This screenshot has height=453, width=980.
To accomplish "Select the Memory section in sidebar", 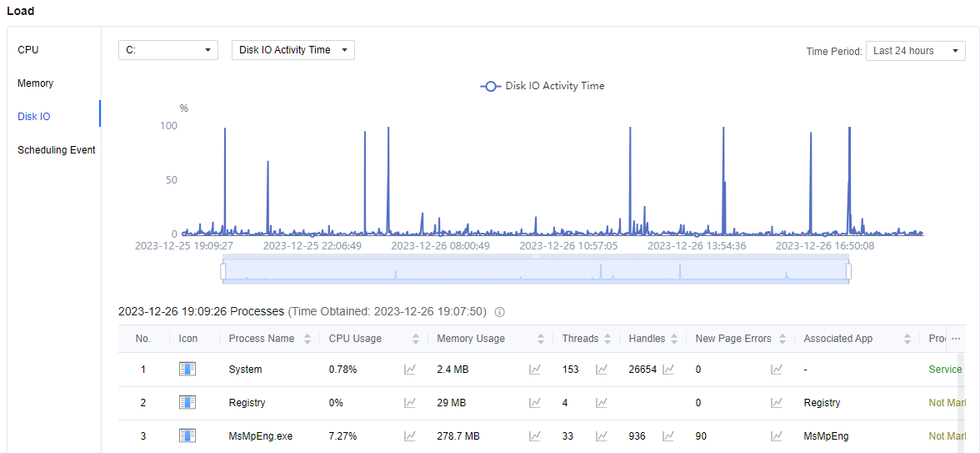I will coord(36,83).
